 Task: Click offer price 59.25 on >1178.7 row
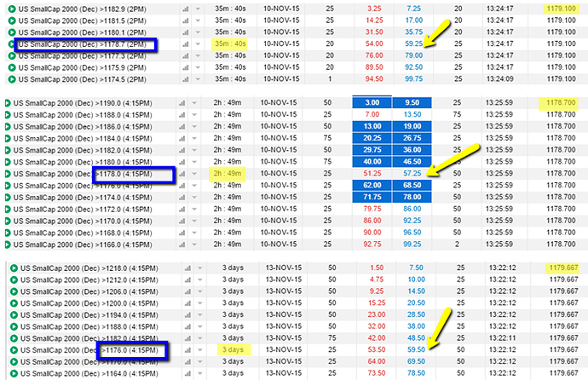point(413,43)
